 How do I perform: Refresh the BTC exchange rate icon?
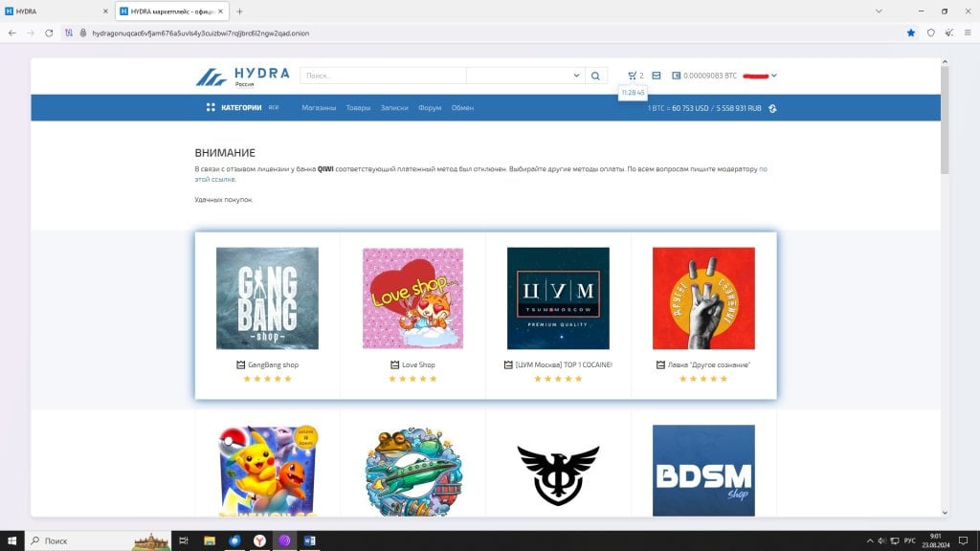pyautogui.click(x=772, y=108)
